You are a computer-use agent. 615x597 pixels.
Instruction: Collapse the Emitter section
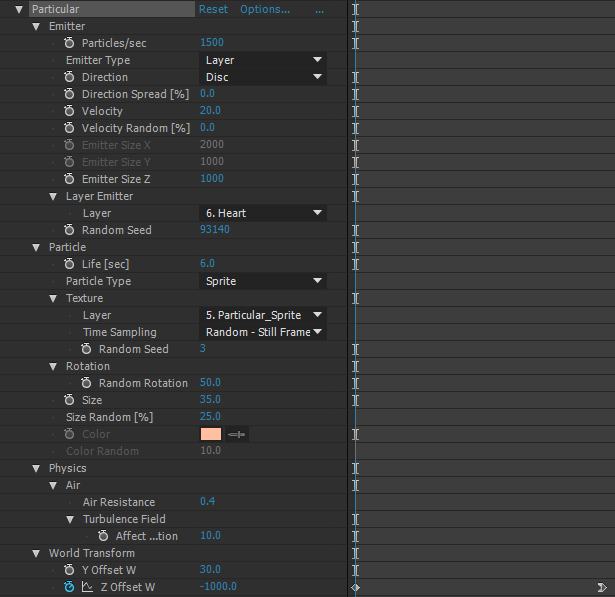36,26
